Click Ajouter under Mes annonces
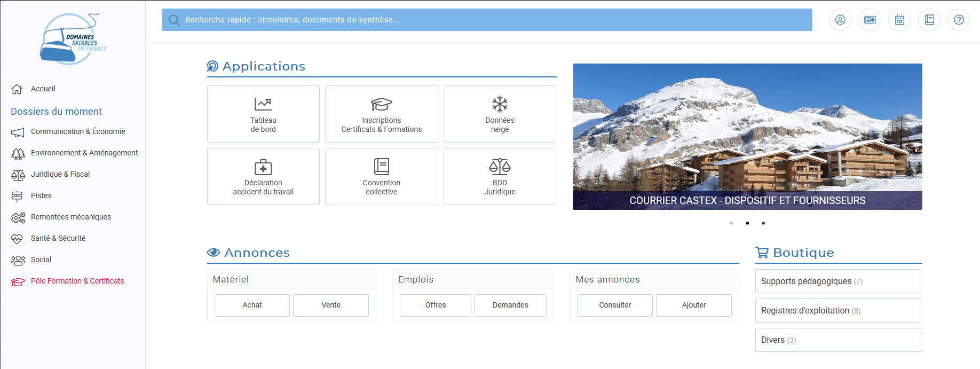The height and width of the screenshot is (369, 980). pyautogui.click(x=693, y=305)
